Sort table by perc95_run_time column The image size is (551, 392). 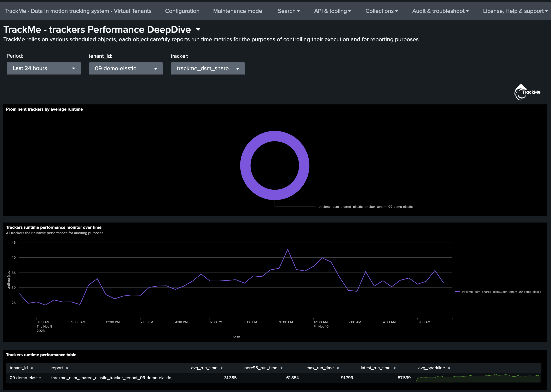point(263,368)
